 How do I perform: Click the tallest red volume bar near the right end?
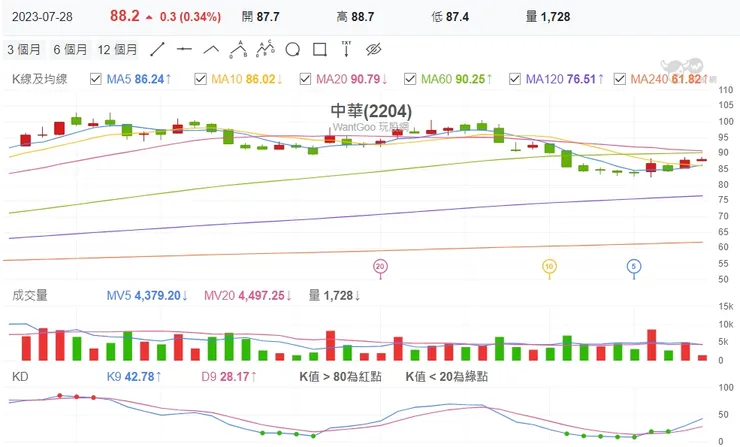651,345
